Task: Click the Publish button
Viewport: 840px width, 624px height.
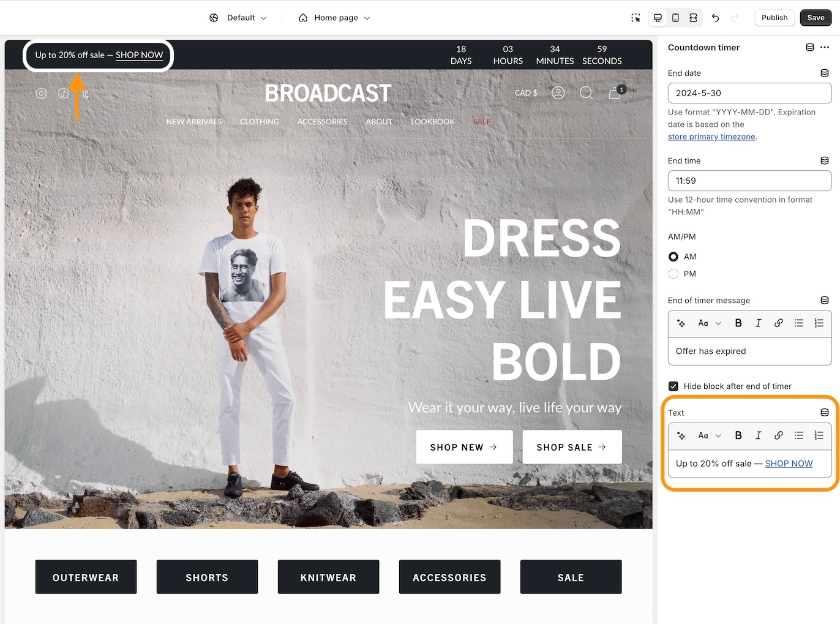Action: pos(774,18)
